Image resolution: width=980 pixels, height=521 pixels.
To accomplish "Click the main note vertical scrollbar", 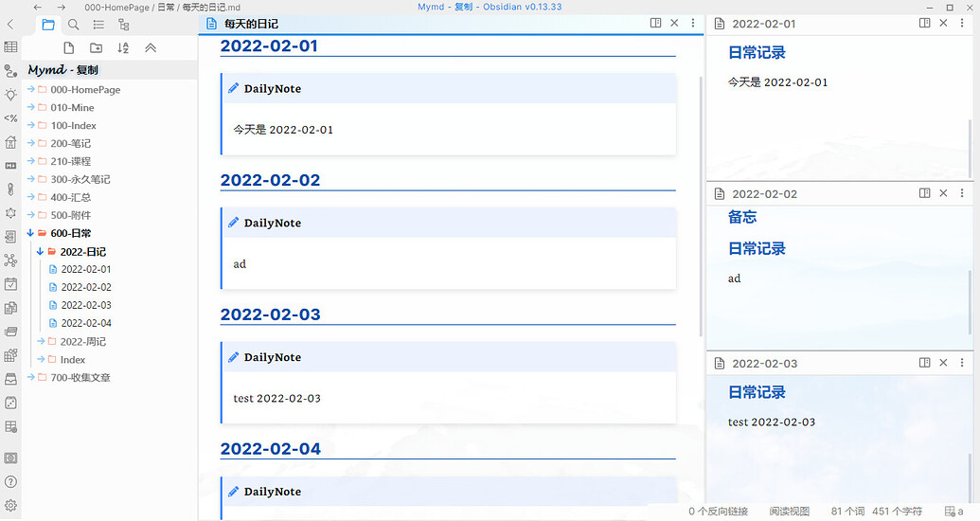I will (x=700, y=207).
